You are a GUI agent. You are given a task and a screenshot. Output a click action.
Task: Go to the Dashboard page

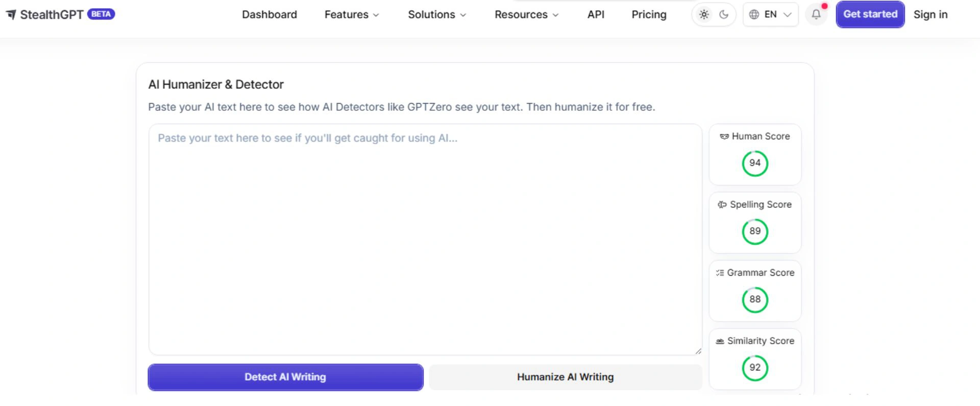tap(269, 14)
